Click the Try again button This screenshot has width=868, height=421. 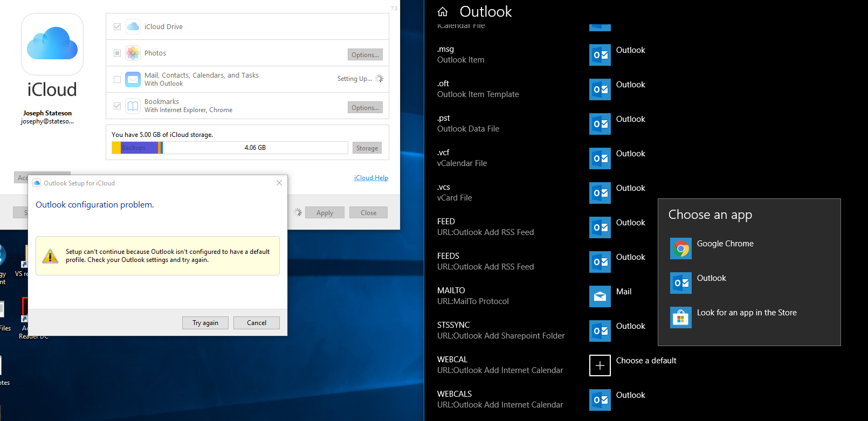point(205,323)
